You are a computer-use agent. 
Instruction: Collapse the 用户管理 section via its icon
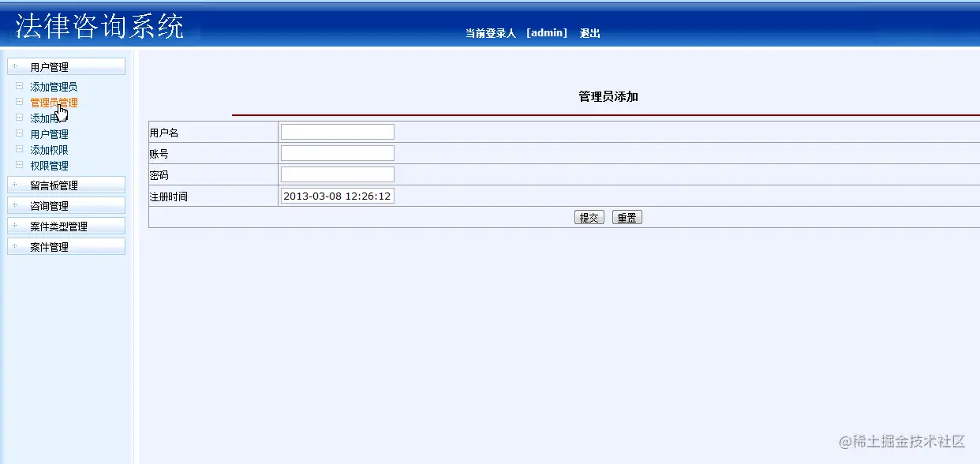14,65
